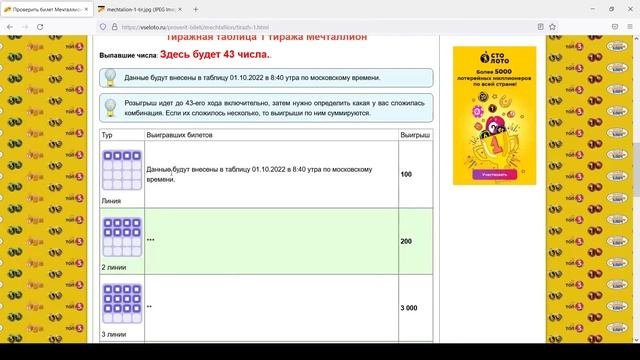
Task: Reload the page with the refresh icon
Action: click(x=40, y=27)
